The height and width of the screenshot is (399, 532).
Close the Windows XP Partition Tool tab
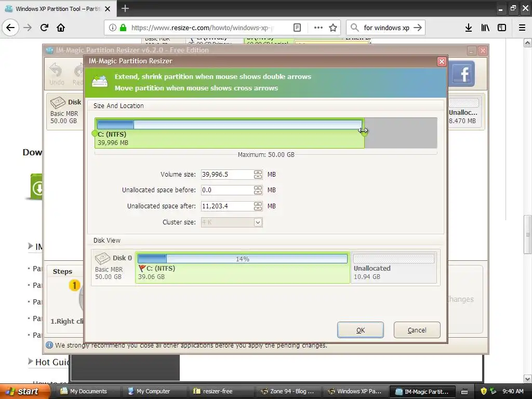pos(108,9)
